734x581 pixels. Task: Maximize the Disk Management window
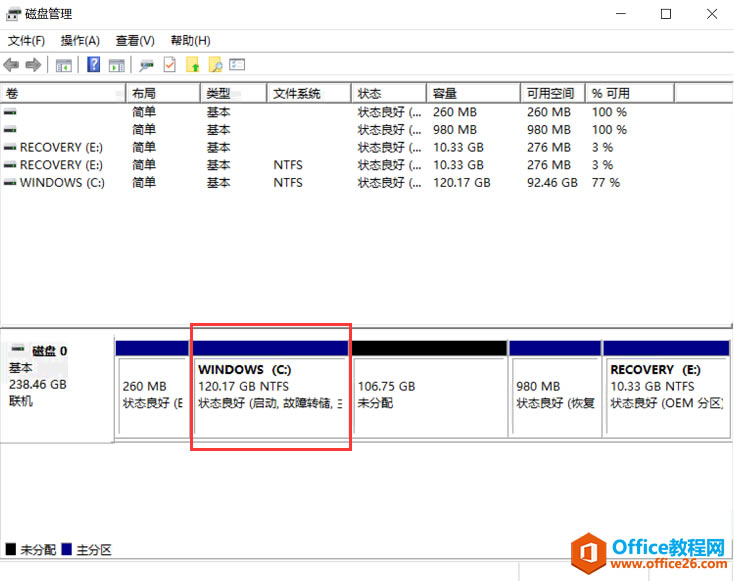[666, 14]
